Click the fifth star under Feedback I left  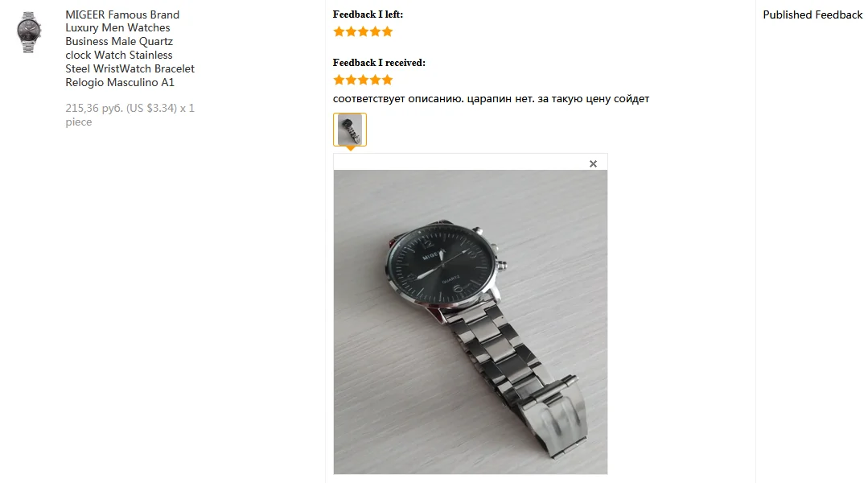(x=388, y=31)
